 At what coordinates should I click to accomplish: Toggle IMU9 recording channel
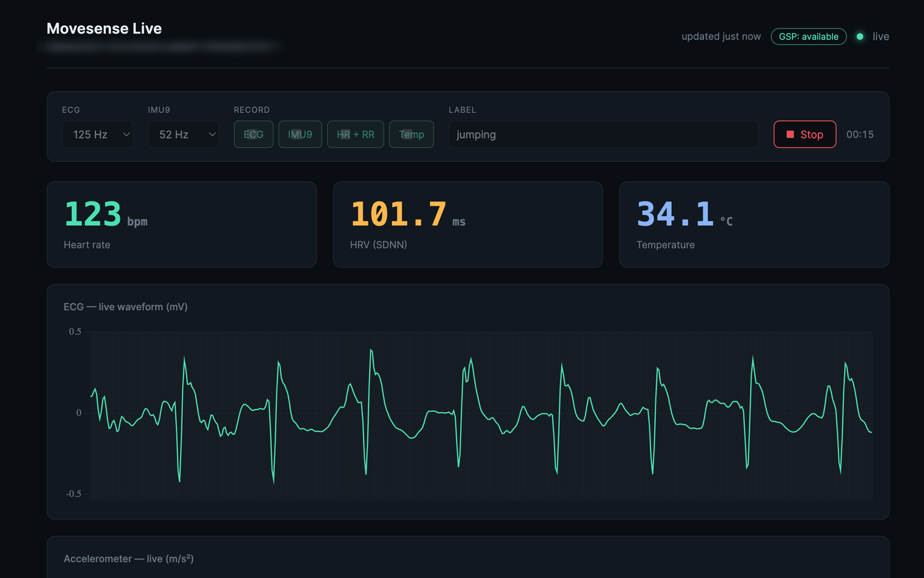tap(300, 134)
